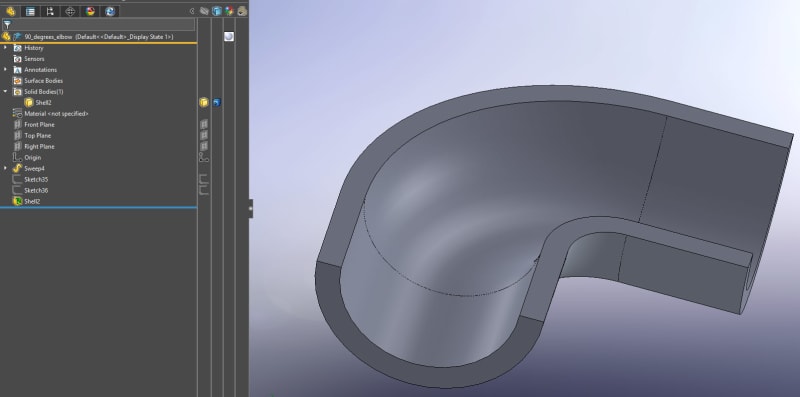
Task: Open the ConfigurationManager tab icon
Action: coord(50,11)
